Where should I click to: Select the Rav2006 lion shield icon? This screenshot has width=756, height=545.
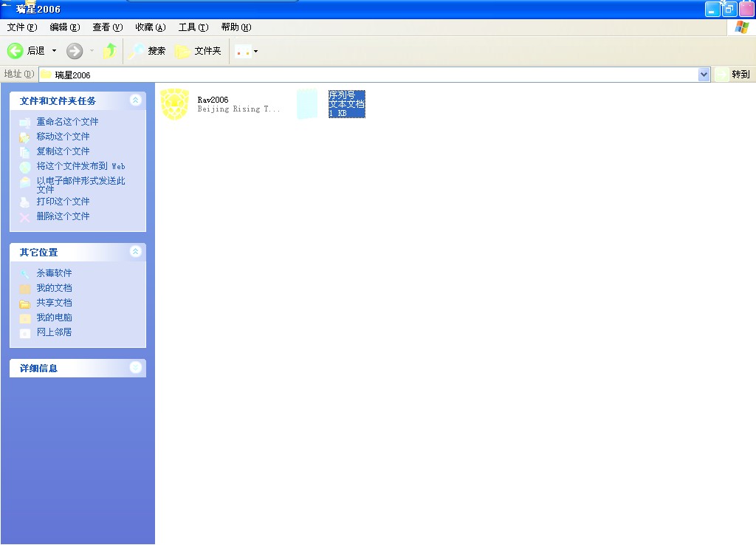pyautogui.click(x=174, y=103)
